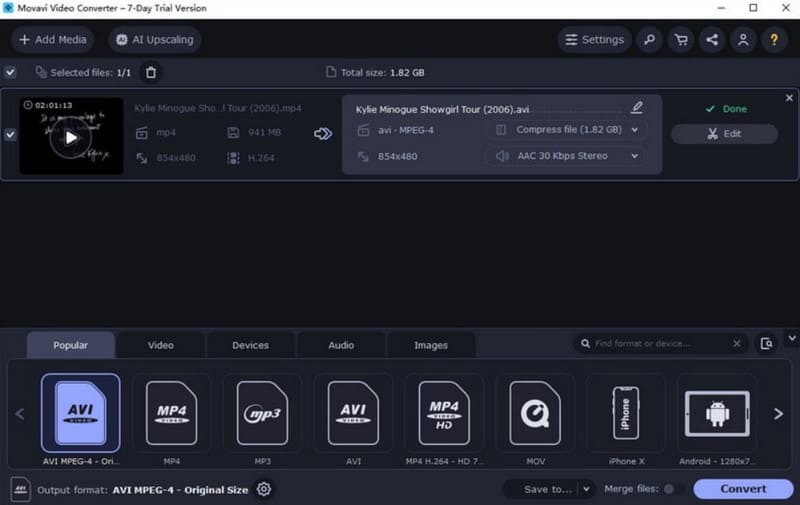The width and height of the screenshot is (800, 505).
Task: Click the Save to button
Action: click(x=542, y=489)
